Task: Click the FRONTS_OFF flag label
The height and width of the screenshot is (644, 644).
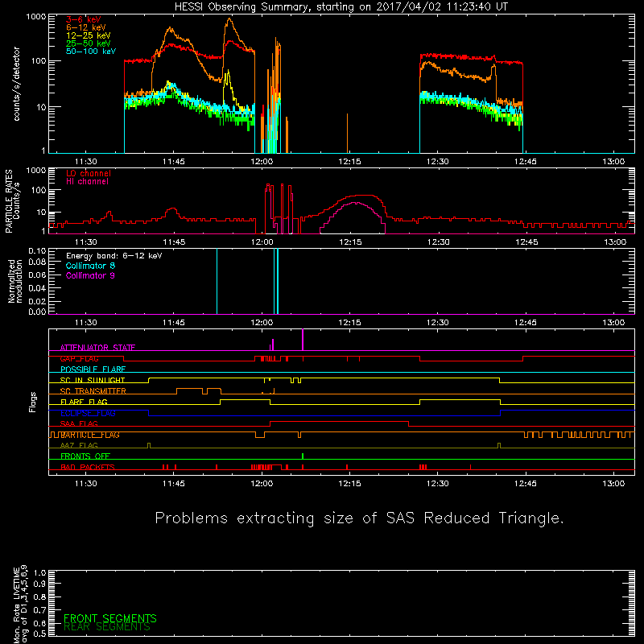Action: coord(85,456)
